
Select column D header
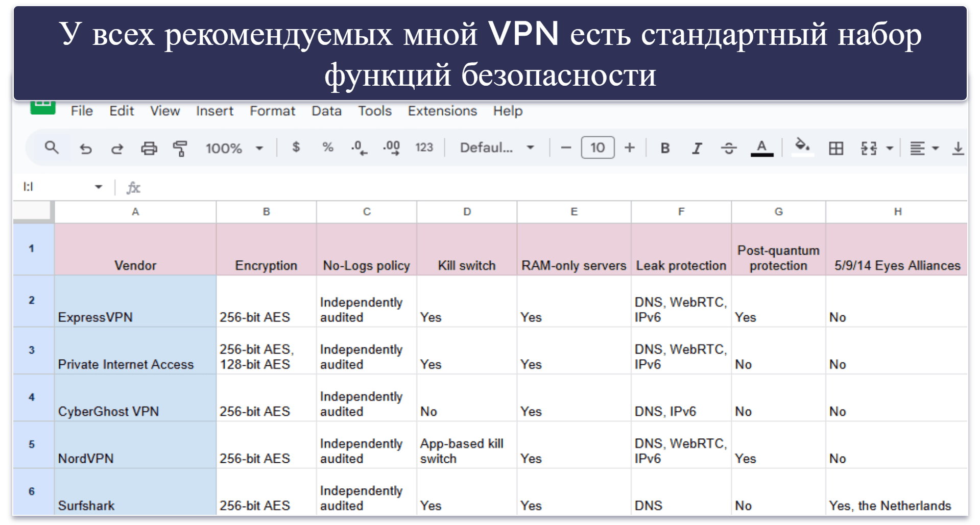coord(467,212)
